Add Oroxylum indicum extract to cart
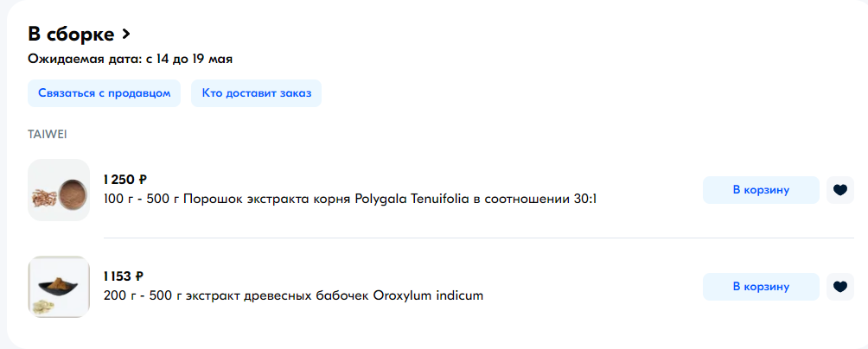 coord(761,287)
